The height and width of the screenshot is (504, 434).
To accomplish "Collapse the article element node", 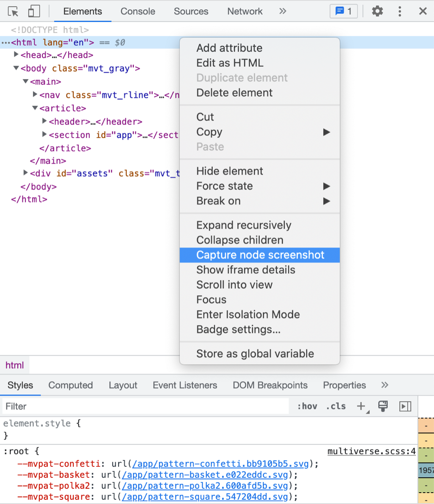I will [35, 108].
